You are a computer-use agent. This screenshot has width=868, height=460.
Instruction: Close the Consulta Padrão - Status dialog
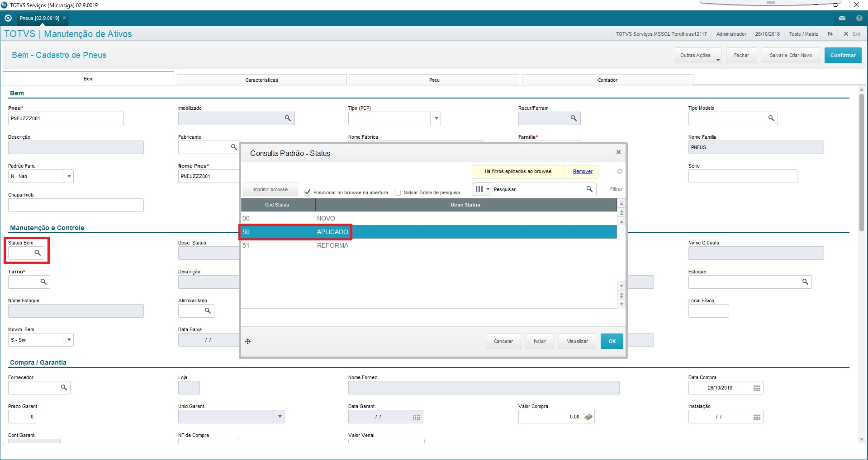tap(618, 152)
